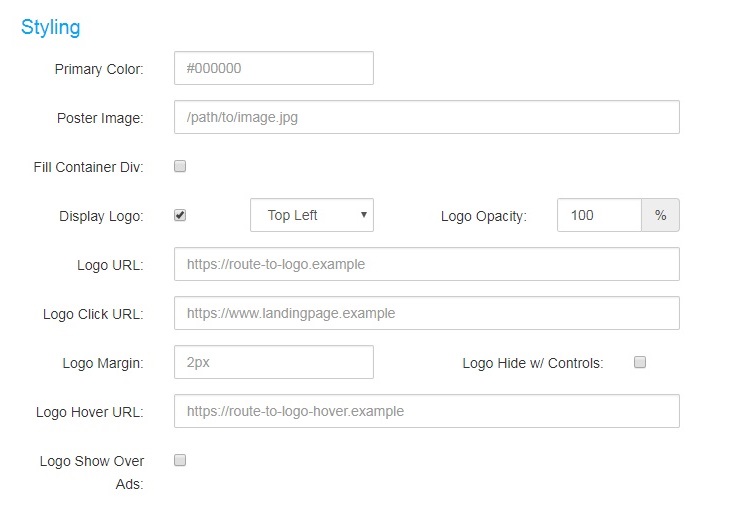This screenshot has width=742, height=513.
Task: Uncheck the Display Logo checkbox
Action: [x=180, y=215]
